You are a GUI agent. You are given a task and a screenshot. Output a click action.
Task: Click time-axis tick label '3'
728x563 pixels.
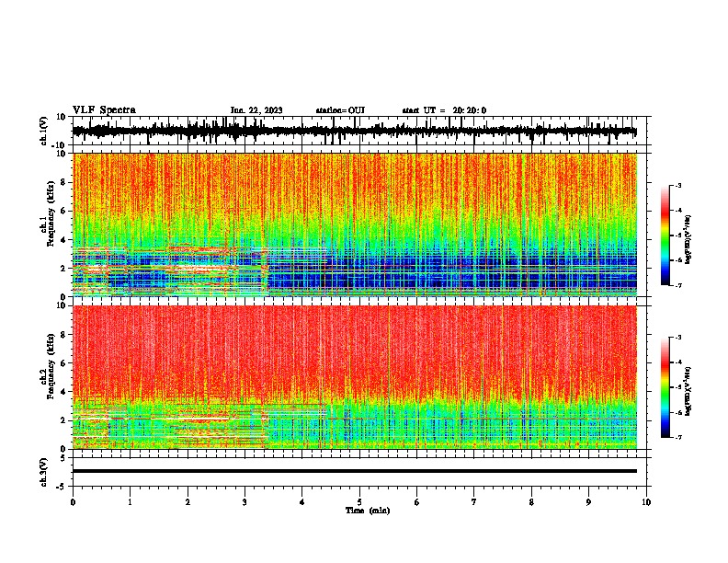pyautogui.click(x=245, y=502)
